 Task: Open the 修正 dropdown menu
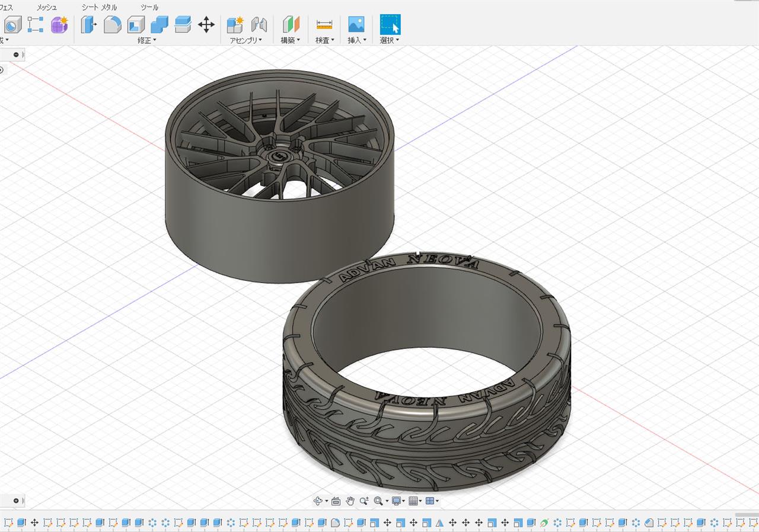147,40
